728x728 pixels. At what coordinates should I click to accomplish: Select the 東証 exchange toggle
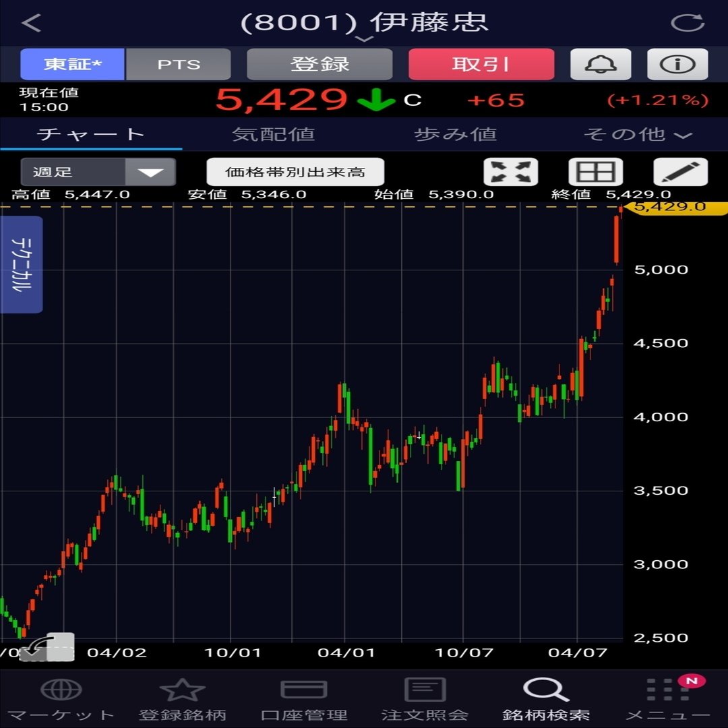(x=72, y=64)
